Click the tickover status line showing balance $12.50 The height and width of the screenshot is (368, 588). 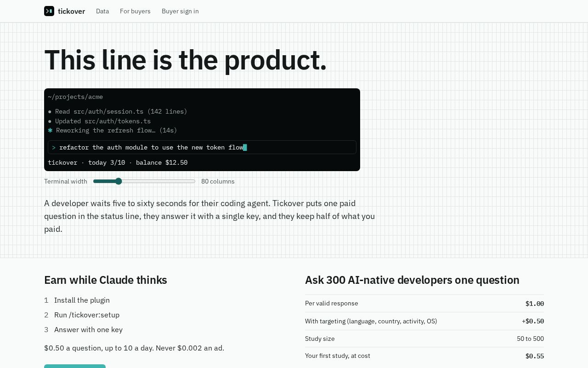118,162
